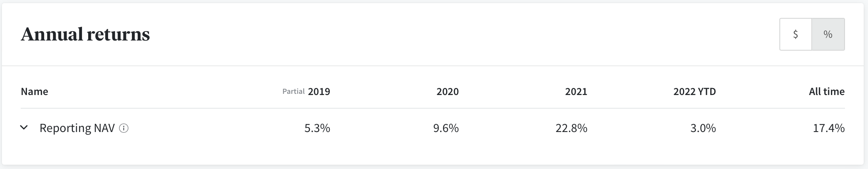This screenshot has height=169, width=868.
Task: Click the 2020 column header
Action: [x=447, y=92]
